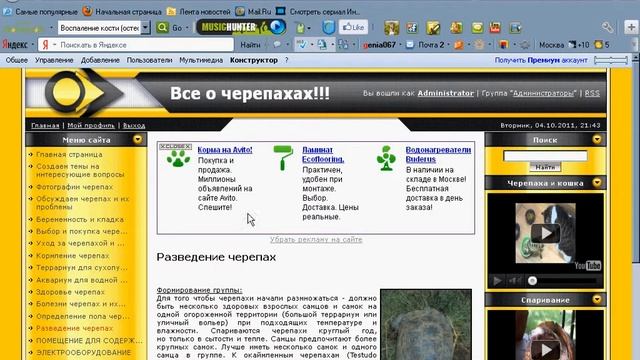
Task: Click the Facebook Like button
Action: (x=353, y=27)
